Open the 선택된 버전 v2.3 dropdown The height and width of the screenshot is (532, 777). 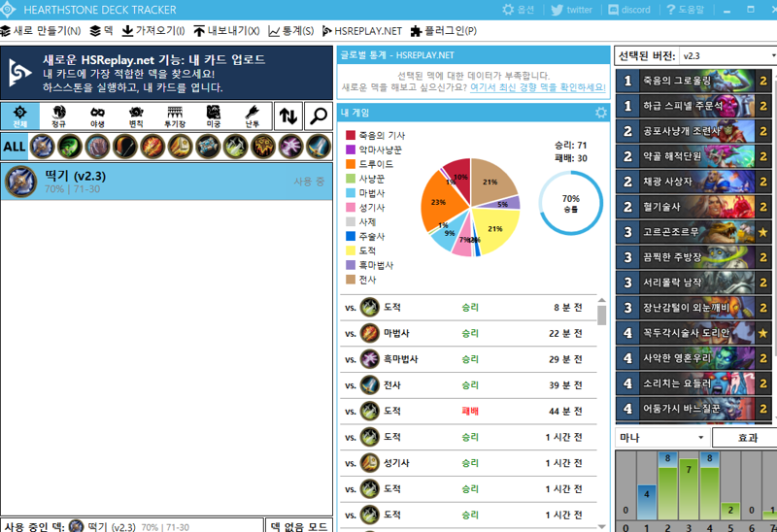click(x=727, y=55)
